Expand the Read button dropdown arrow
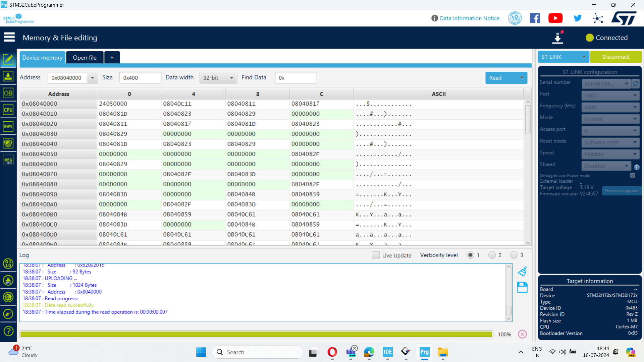This screenshot has height=362, width=644. click(x=522, y=78)
